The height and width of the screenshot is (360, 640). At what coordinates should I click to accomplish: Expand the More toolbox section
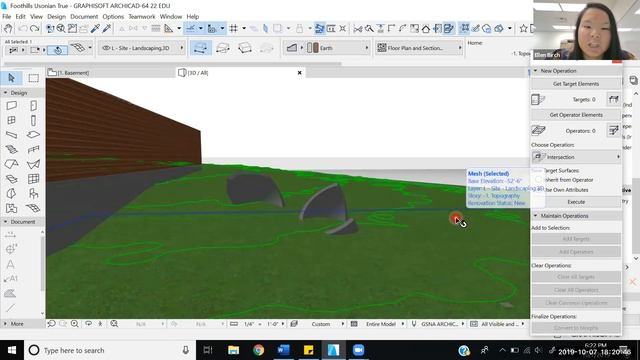click(6, 324)
